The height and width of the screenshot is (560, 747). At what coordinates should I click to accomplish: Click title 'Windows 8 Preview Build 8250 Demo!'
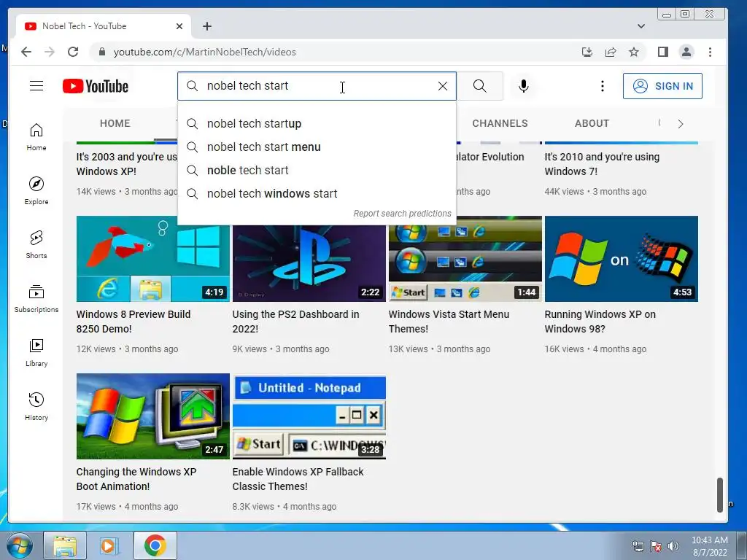point(133,322)
